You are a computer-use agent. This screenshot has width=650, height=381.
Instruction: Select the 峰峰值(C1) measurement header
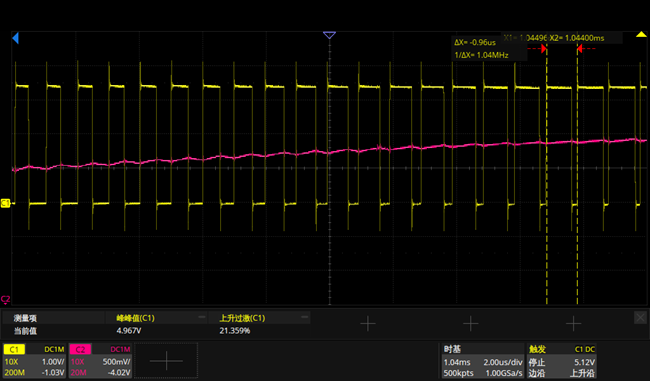pos(135,318)
